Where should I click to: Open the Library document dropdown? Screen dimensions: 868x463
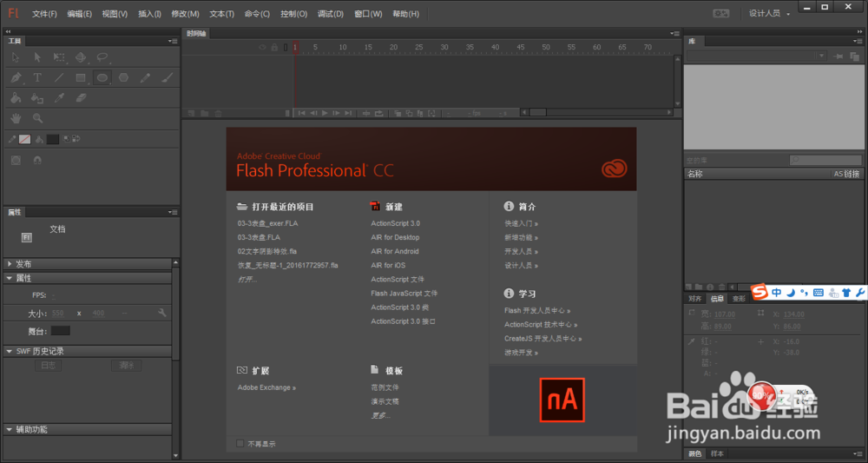[x=757, y=56]
